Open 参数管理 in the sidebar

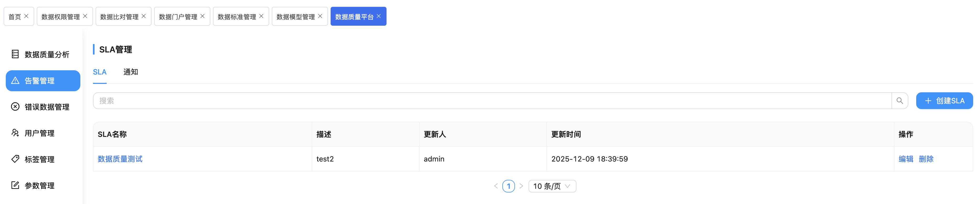[x=39, y=185]
